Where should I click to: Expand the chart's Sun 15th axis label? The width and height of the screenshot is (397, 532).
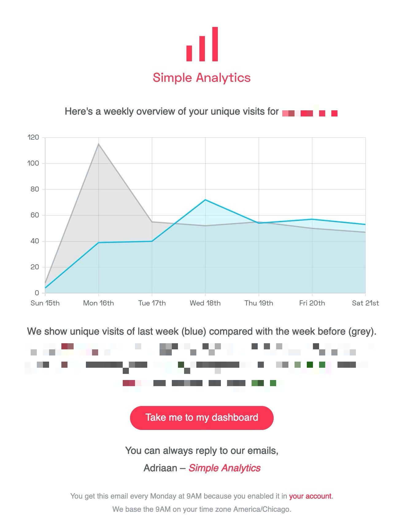click(x=45, y=303)
